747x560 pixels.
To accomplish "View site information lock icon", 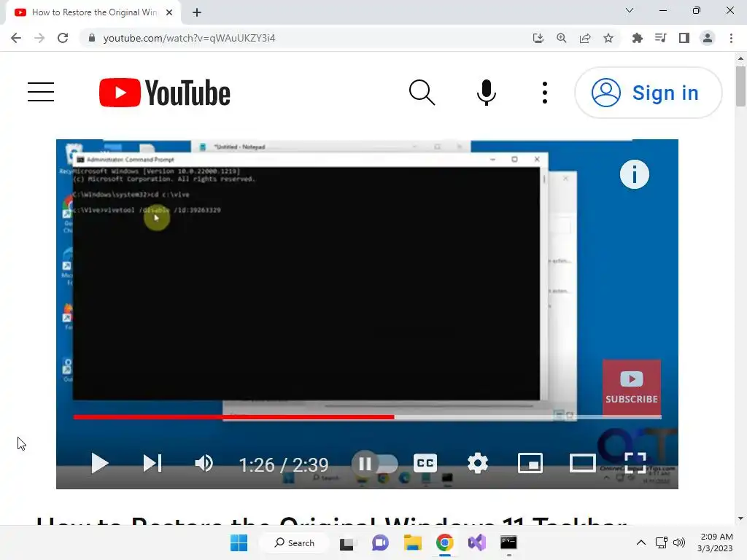I will [92, 38].
